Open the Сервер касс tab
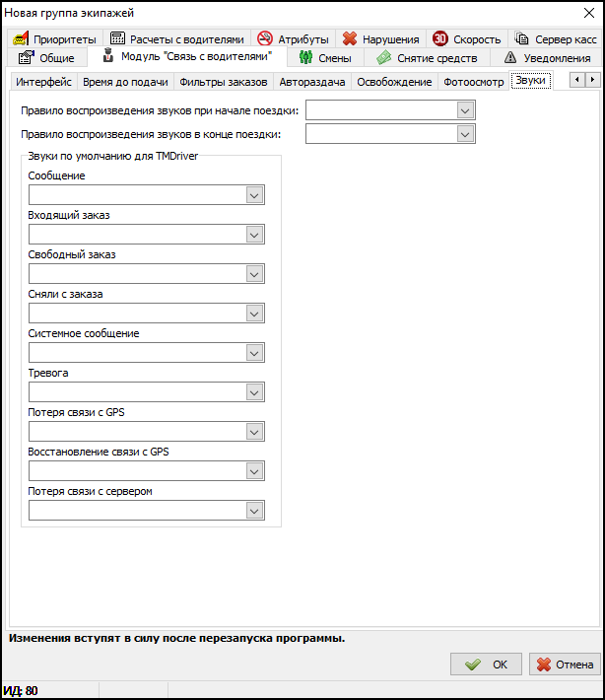Screen dimensions: 605x700 tap(556, 39)
